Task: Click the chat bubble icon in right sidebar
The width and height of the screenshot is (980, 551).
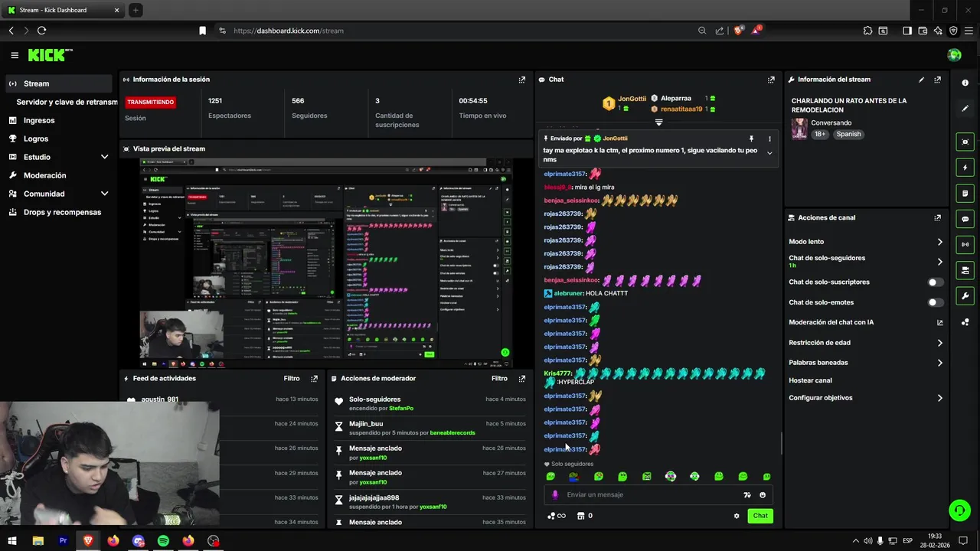Action: tap(965, 219)
